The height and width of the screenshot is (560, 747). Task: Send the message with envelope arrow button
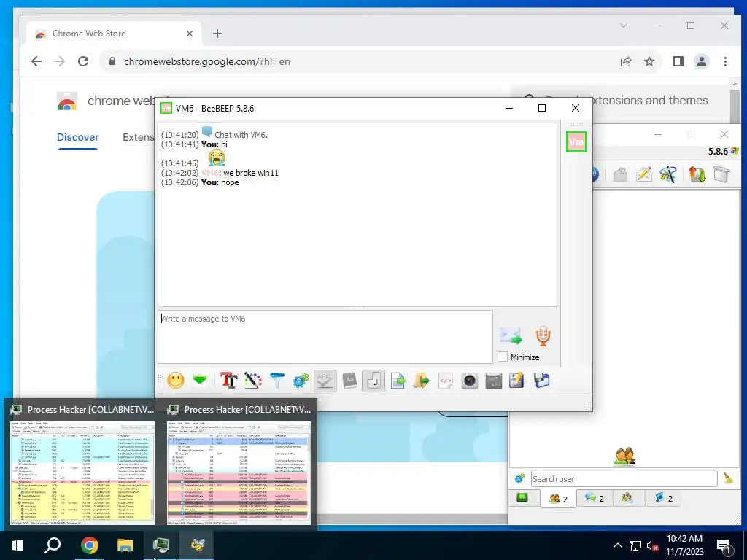click(x=511, y=336)
